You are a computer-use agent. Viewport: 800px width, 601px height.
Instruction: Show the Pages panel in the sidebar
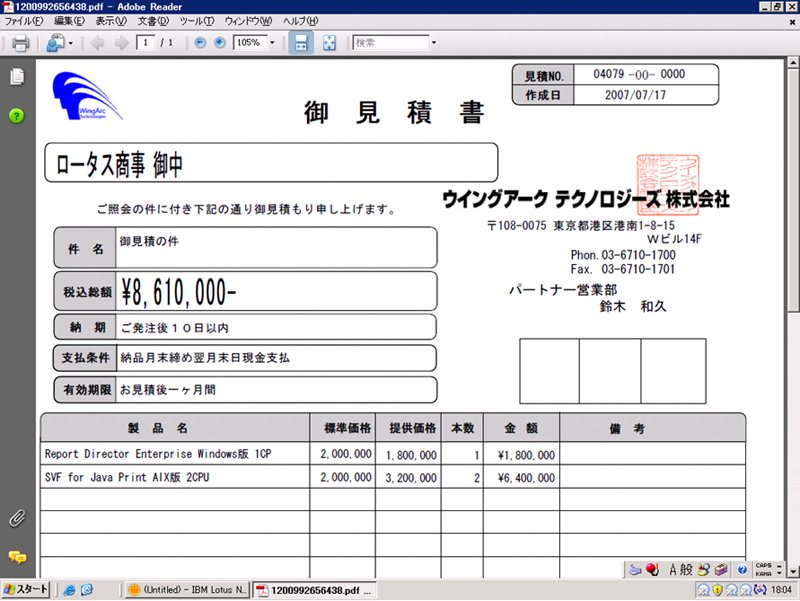click(x=17, y=77)
